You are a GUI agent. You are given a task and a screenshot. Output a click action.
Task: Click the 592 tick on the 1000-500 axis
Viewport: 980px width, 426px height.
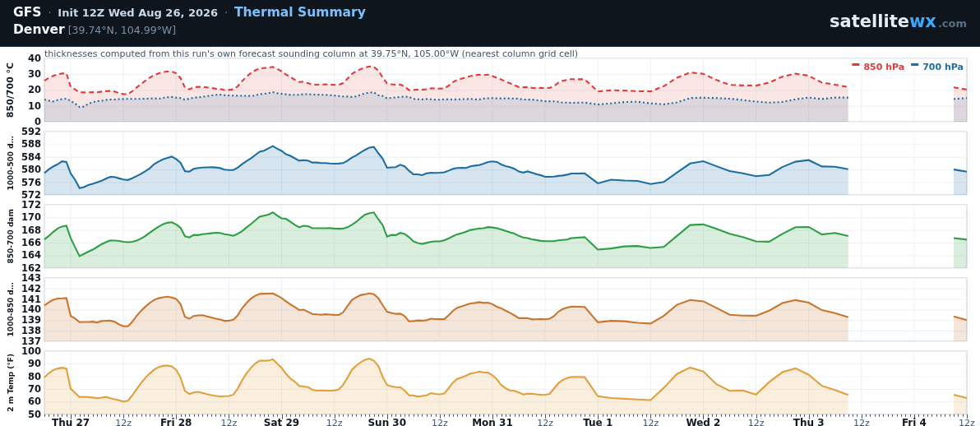tap(33, 132)
